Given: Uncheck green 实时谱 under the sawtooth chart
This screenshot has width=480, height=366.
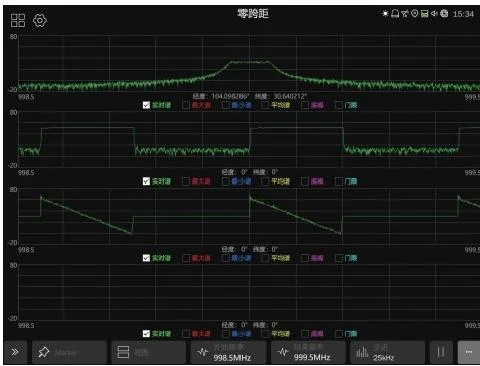Looking at the screenshot, I should (146, 258).
